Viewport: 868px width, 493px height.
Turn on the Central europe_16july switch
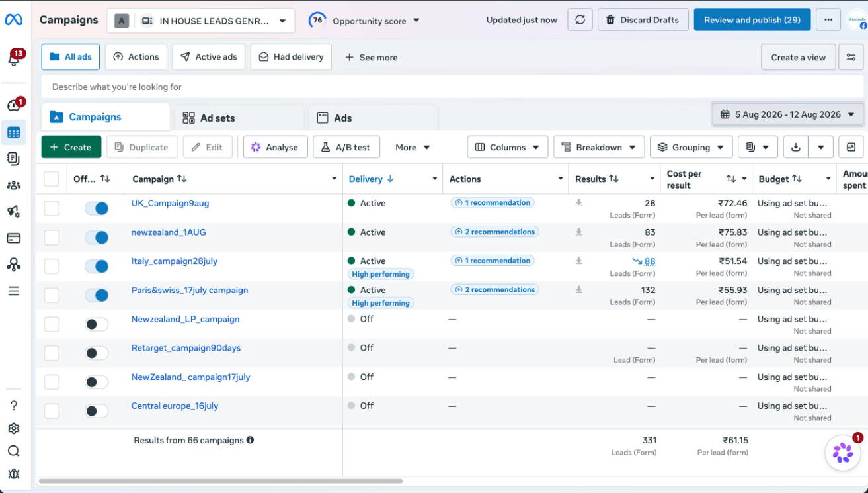[97, 411]
